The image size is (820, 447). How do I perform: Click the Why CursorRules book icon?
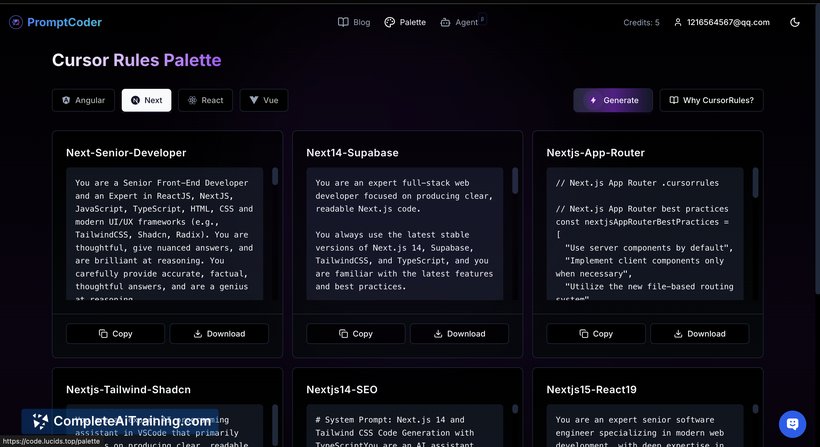(x=674, y=100)
